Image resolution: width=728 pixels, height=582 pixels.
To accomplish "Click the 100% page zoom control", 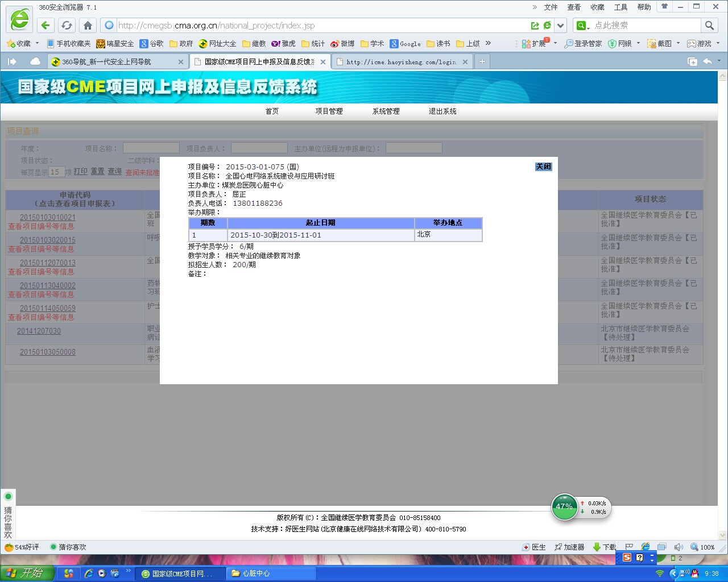I will 703,547.
